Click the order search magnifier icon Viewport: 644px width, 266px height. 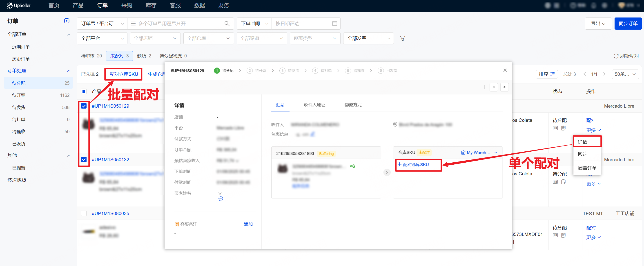[227, 24]
